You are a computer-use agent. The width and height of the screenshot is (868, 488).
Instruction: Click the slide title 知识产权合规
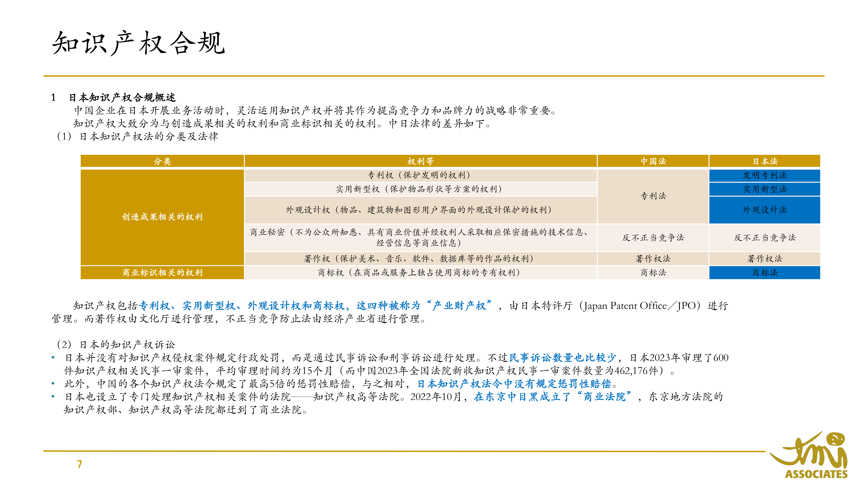click(138, 43)
